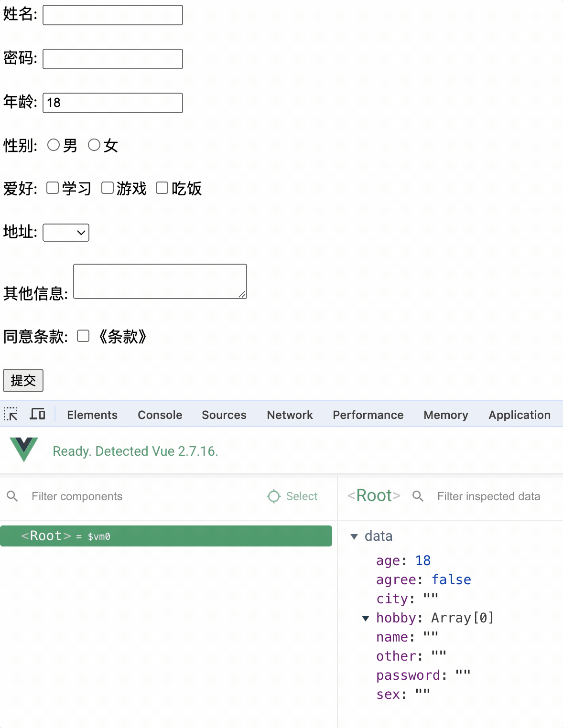Click the Select component button
563x728 pixels.
292,496
